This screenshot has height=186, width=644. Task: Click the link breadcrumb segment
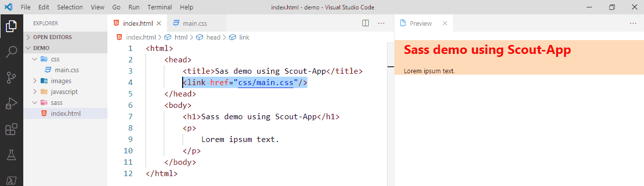[x=244, y=37]
